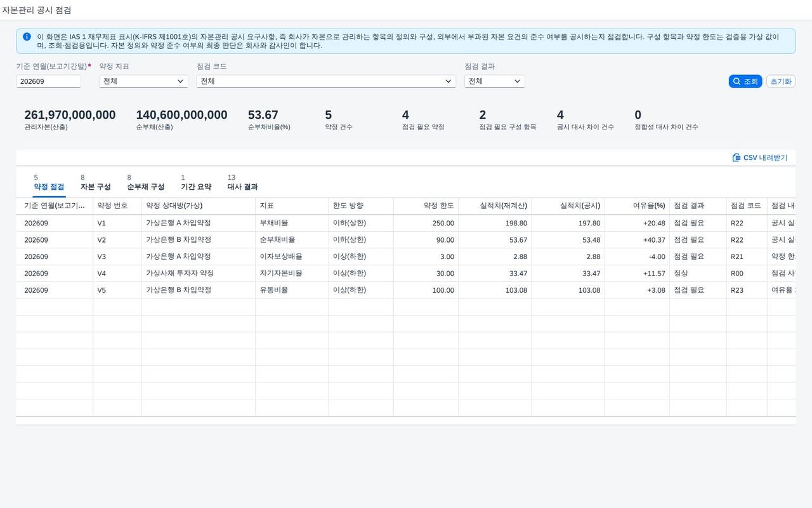Click the V1 약정 번호 cell
812x508 pixels.
[117, 223]
